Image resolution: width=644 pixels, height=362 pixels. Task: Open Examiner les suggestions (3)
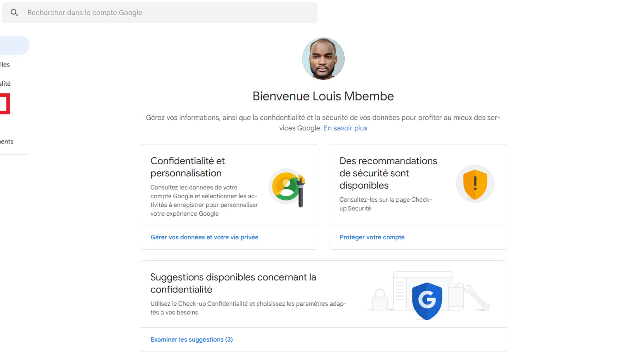[192, 339]
